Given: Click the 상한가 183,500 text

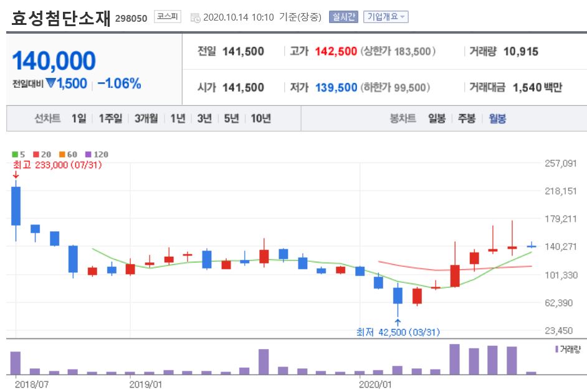Looking at the screenshot, I should pos(398,51).
